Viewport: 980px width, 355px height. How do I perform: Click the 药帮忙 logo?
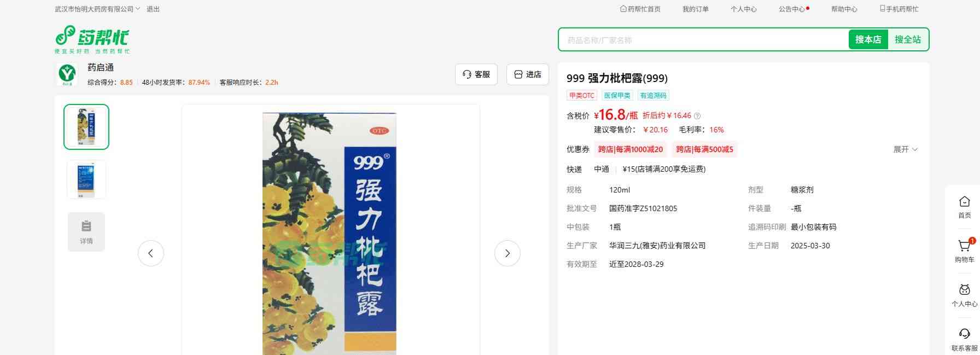(92, 39)
